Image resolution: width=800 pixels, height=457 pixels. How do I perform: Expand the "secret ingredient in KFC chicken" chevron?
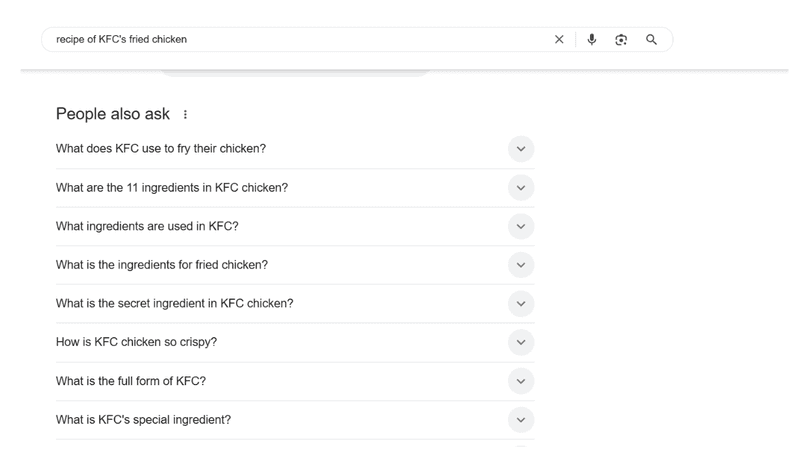coord(520,304)
